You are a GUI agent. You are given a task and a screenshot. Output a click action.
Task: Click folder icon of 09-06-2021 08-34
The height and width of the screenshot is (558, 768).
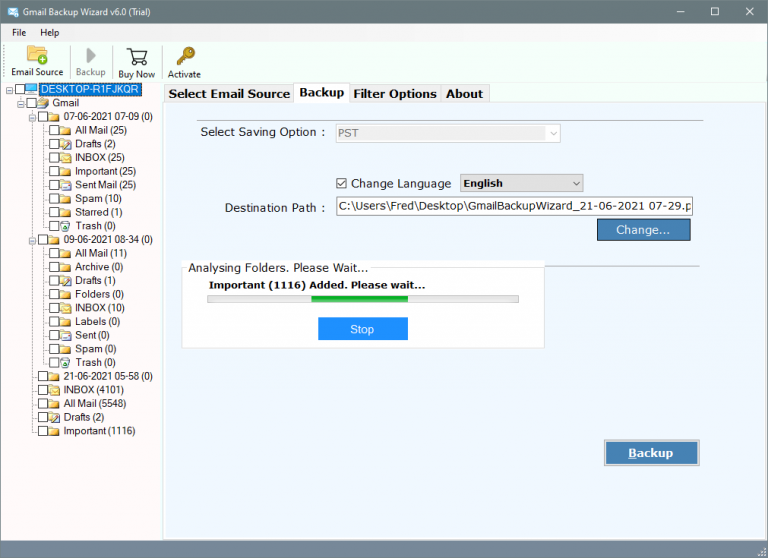[x=54, y=240]
